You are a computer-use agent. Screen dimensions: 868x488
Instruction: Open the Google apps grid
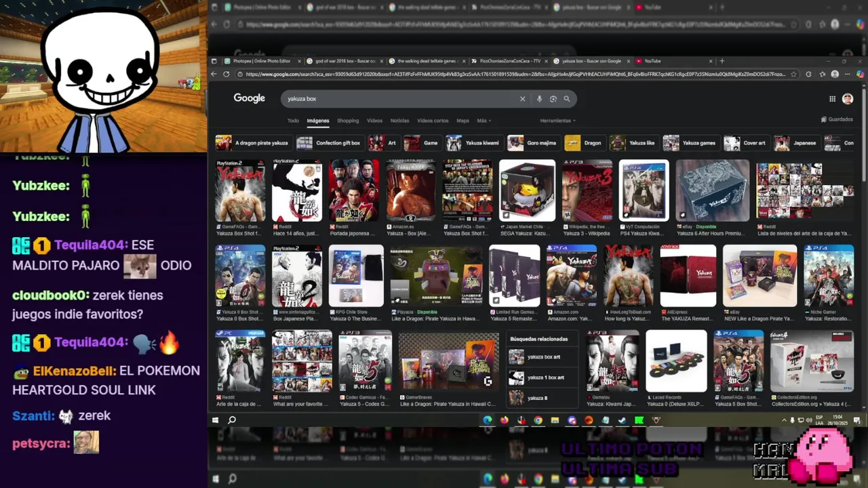coord(832,99)
